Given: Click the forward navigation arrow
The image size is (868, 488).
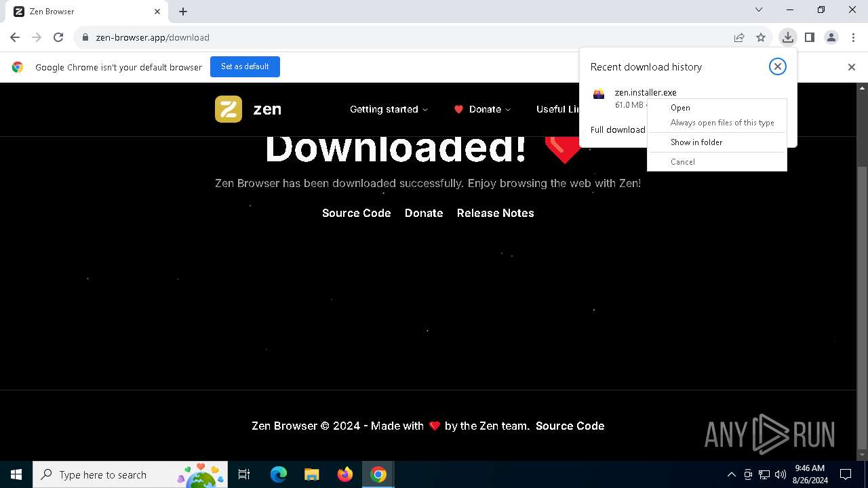Looking at the screenshot, I should pyautogui.click(x=37, y=37).
